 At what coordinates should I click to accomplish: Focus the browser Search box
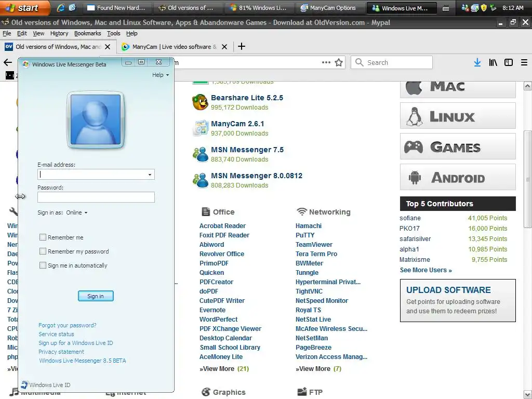392,62
